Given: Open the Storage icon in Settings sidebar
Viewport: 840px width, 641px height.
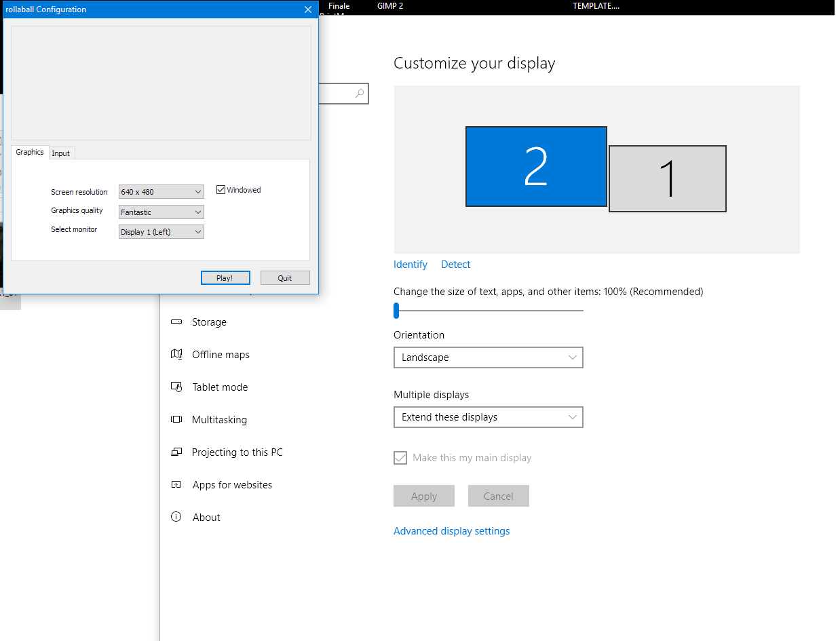Looking at the screenshot, I should point(177,322).
